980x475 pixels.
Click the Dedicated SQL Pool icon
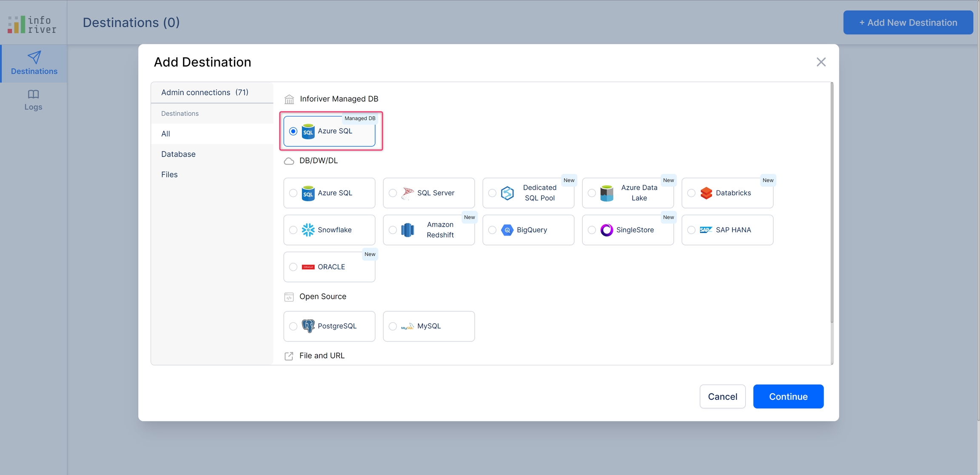pyautogui.click(x=507, y=193)
